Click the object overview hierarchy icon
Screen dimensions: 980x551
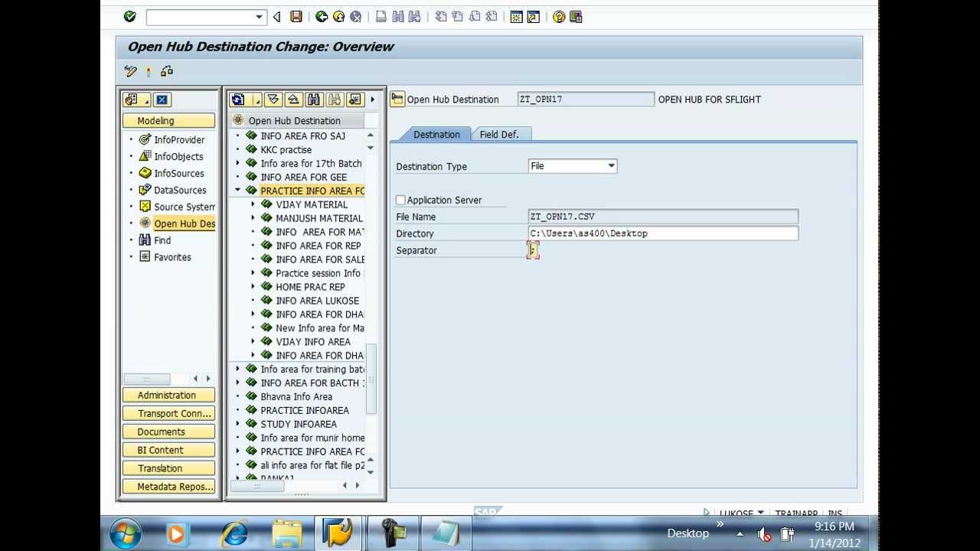pos(167,71)
